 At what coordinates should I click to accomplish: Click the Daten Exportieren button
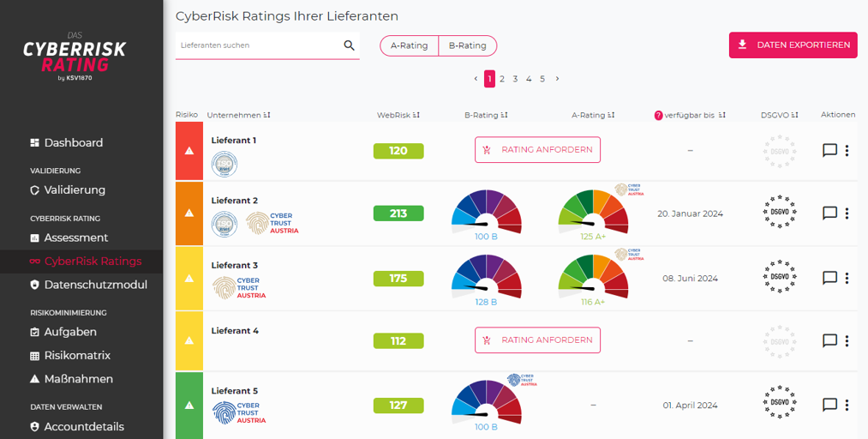pos(793,45)
